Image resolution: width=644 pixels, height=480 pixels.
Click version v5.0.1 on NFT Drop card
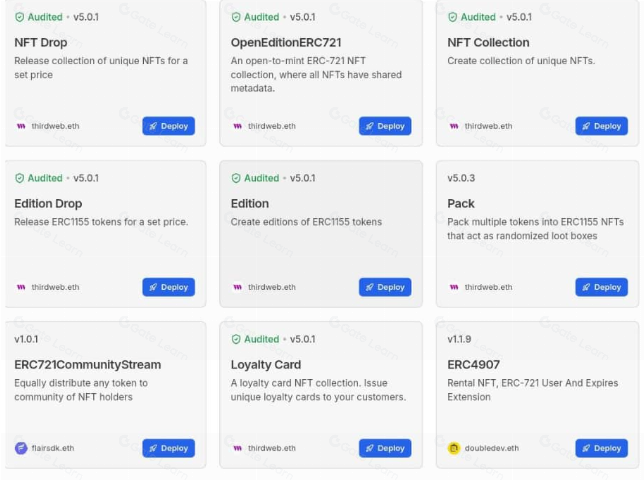tap(86, 17)
